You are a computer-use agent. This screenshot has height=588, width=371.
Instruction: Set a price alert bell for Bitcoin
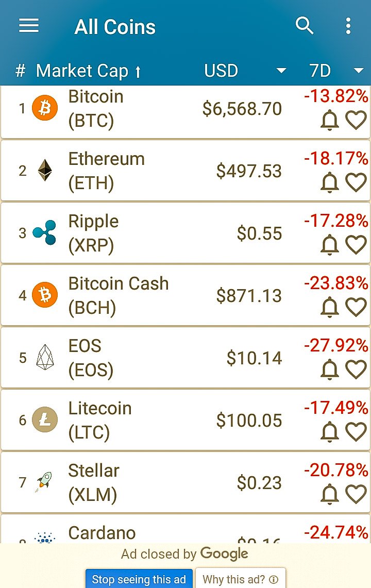[330, 120]
